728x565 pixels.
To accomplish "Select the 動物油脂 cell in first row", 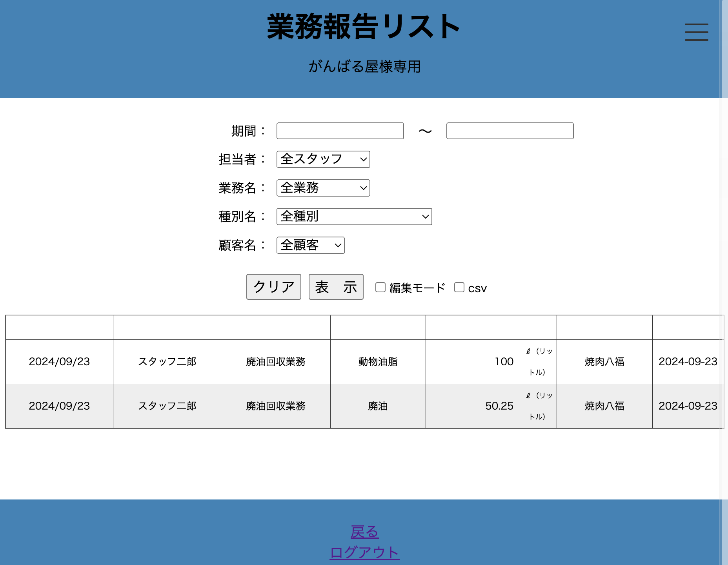I will click(x=378, y=361).
